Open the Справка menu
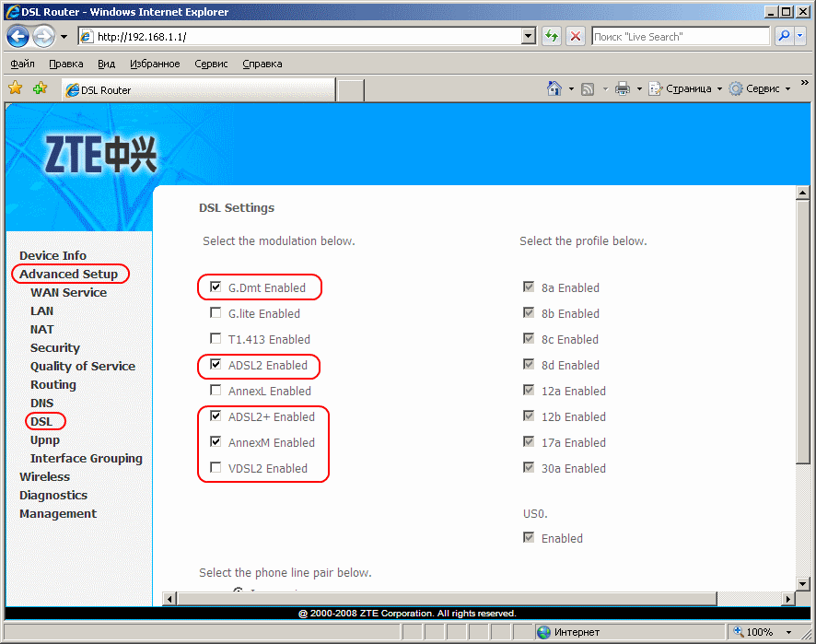This screenshot has width=816, height=644. tap(262, 64)
